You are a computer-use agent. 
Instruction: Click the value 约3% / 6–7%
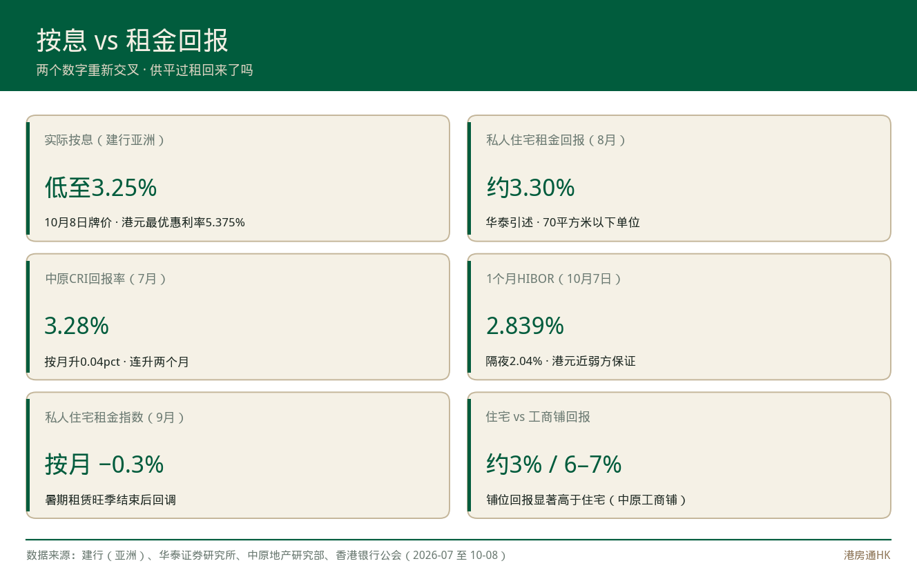(x=554, y=464)
